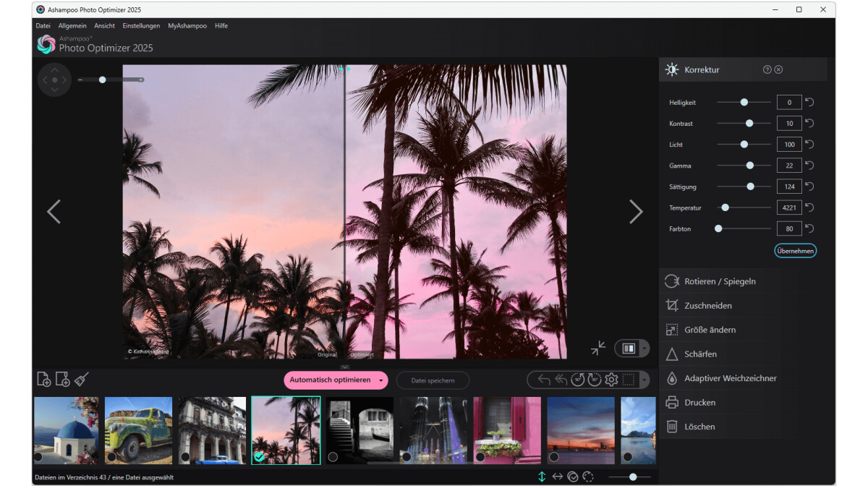The image size is (868, 488).
Task: Click the Helligkeit slider track
Action: 744,103
